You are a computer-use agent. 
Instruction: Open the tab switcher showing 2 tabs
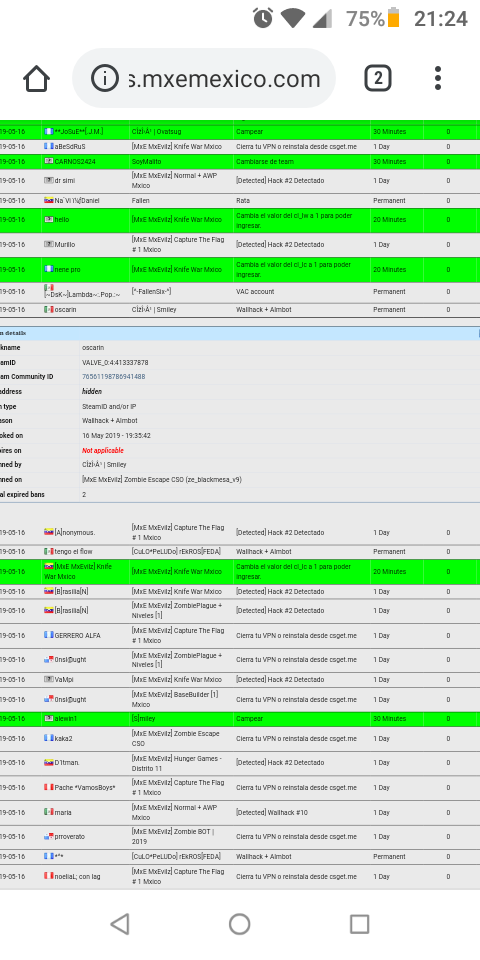[378, 78]
